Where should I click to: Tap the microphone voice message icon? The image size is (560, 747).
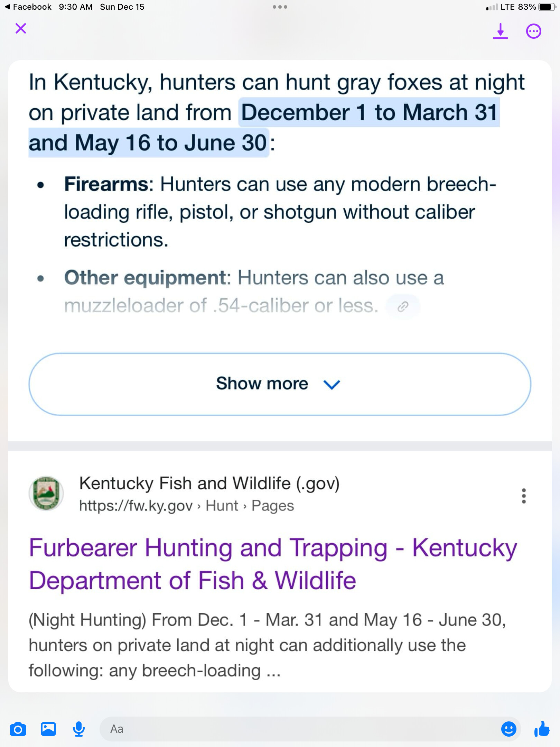79,729
